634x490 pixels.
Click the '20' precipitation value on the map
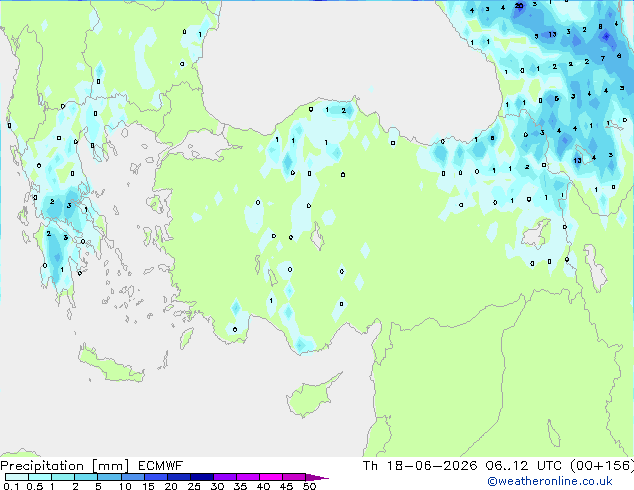pyautogui.click(x=519, y=6)
